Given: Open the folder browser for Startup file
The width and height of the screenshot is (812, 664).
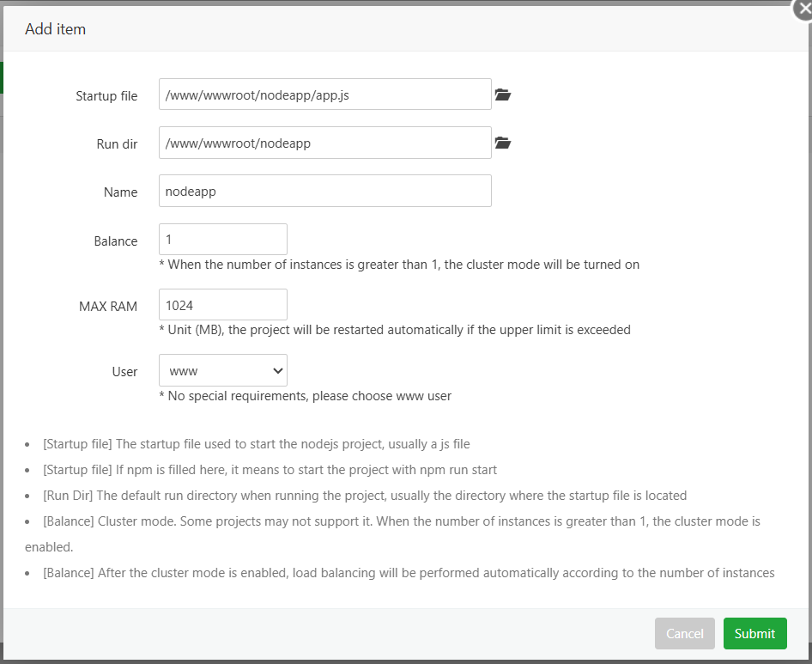Looking at the screenshot, I should tap(502, 94).
